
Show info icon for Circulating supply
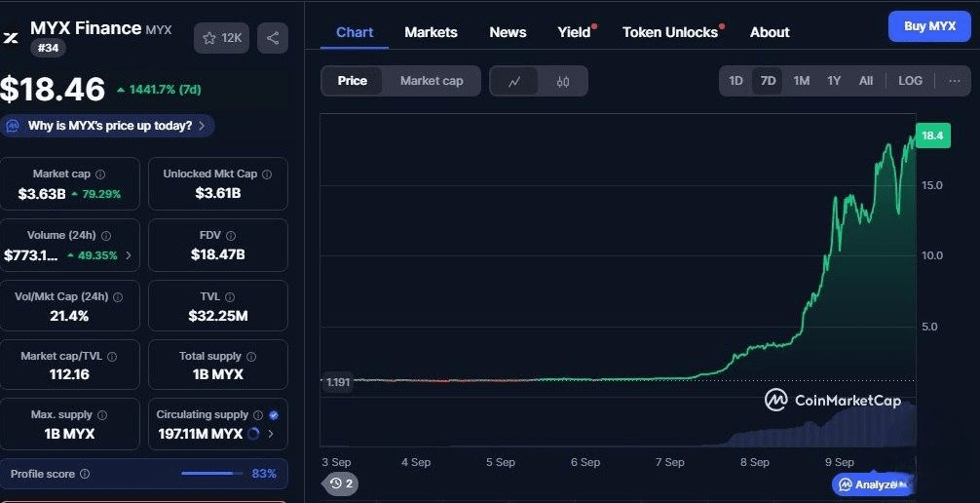point(257,415)
